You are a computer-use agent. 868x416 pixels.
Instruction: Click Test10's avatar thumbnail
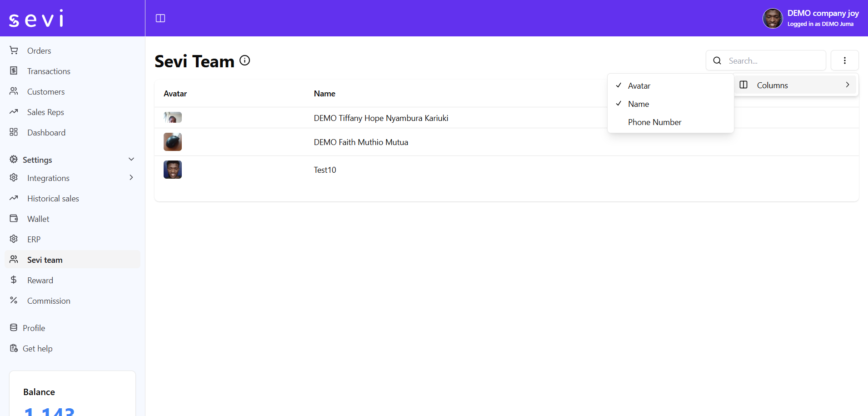(x=173, y=170)
